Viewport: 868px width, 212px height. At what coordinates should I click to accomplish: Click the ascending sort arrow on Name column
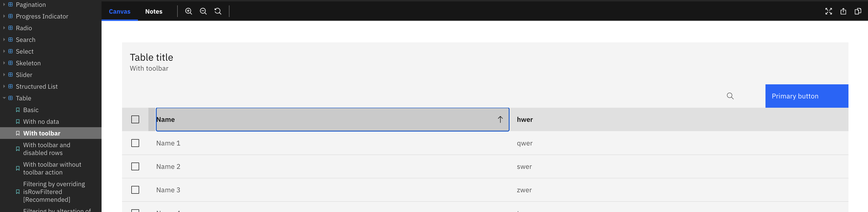500,119
